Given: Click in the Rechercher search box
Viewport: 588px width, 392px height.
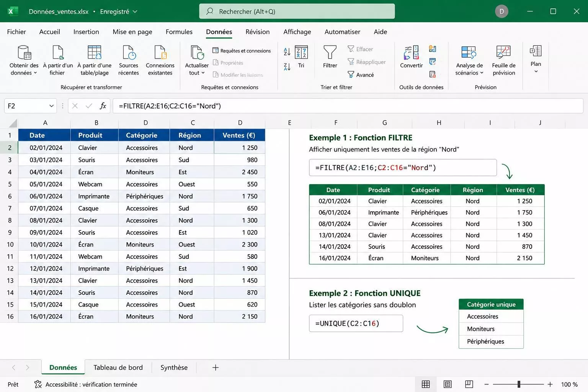Looking at the screenshot, I should click(297, 11).
